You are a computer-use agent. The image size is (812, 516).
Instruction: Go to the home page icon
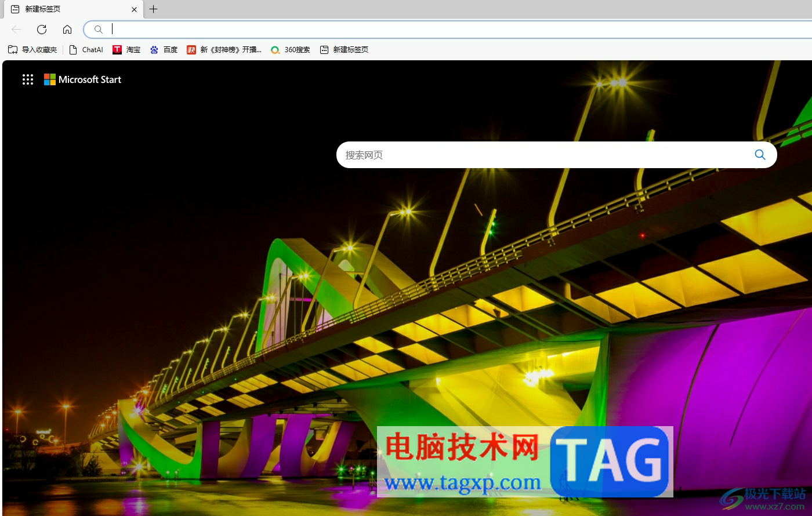pos(67,30)
